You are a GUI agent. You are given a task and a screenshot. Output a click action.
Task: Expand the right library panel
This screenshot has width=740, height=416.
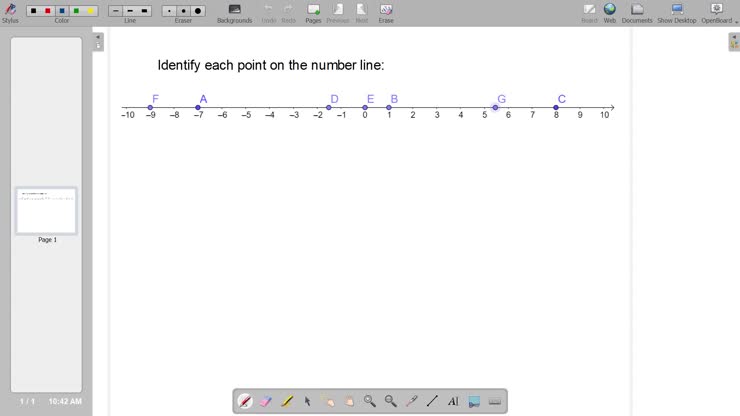point(734,42)
